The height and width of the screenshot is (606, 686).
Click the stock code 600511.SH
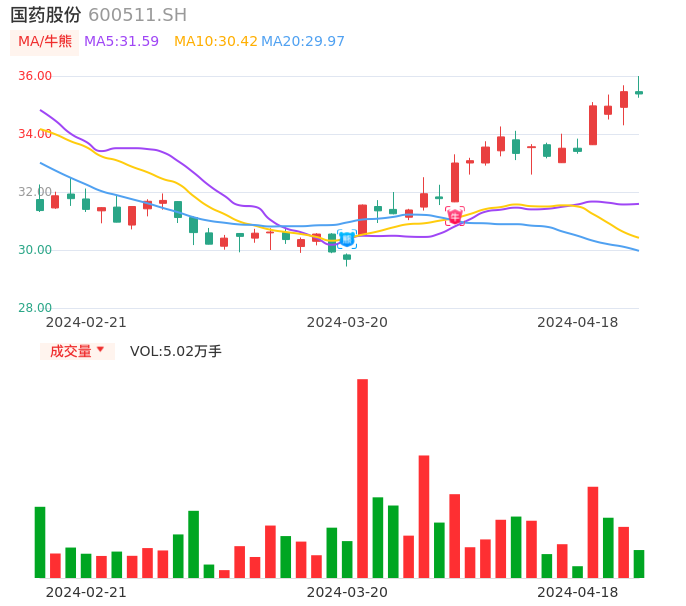pyautogui.click(x=137, y=15)
